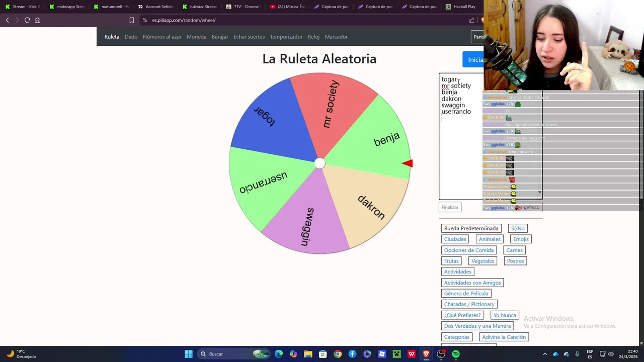
Task: Click the share icon in address bar
Action: (471, 20)
